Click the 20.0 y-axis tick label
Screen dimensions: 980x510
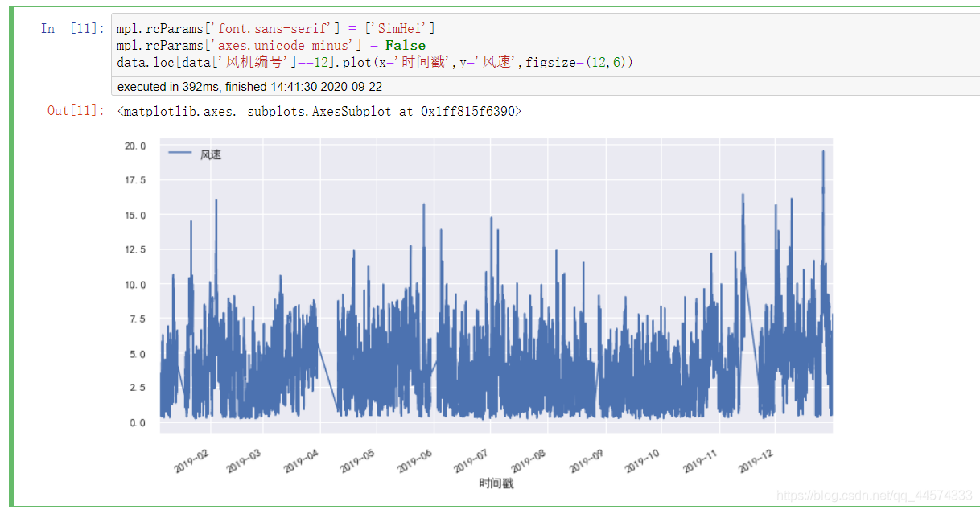(x=134, y=146)
